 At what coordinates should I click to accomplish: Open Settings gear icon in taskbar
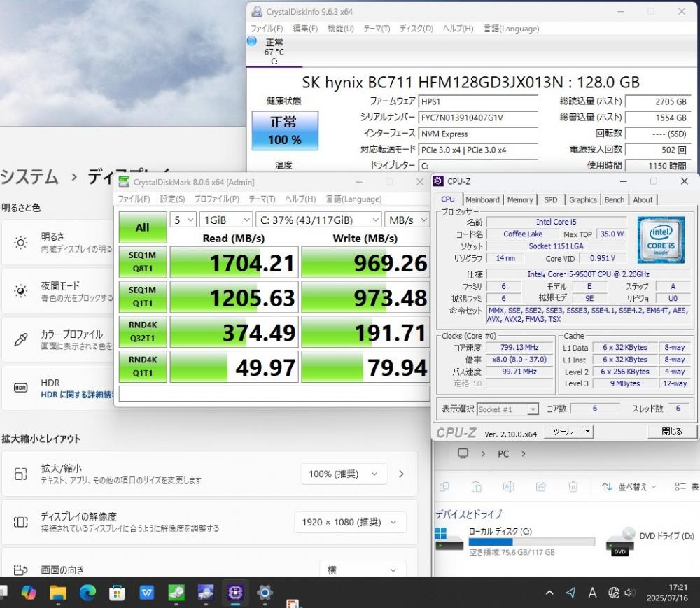pyautogui.click(x=265, y=593)
